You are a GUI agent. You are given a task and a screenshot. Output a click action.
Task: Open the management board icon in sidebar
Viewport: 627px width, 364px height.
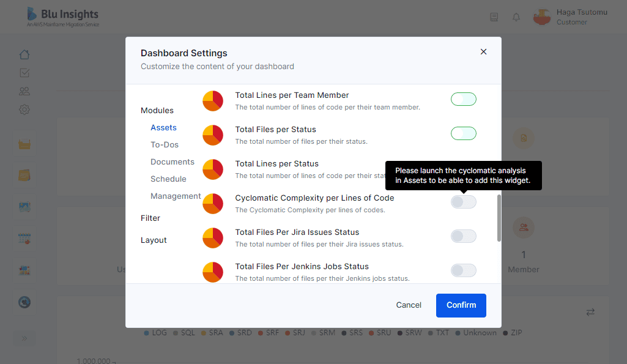(x=24, y=270)
